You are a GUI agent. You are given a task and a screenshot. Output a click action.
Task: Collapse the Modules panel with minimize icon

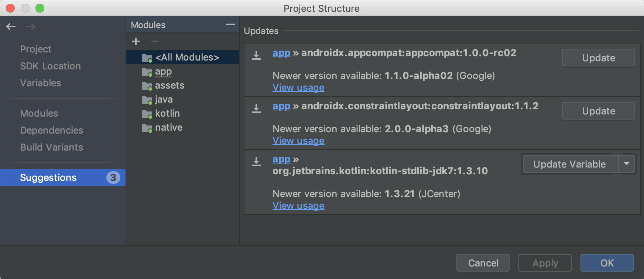coord(230,25)
